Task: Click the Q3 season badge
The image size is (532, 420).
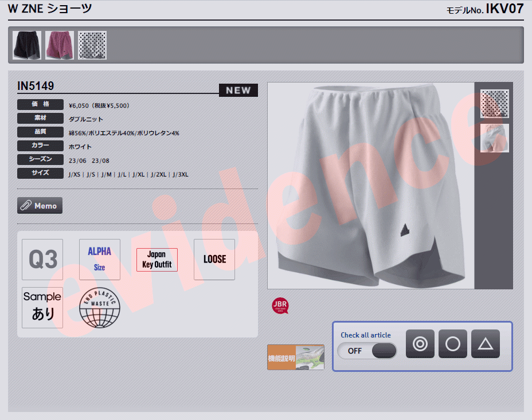Action: (42, 260)
